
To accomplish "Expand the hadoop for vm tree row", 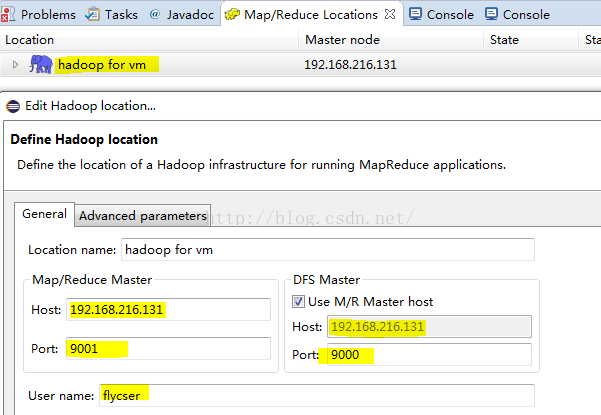I will coord(15,64).
